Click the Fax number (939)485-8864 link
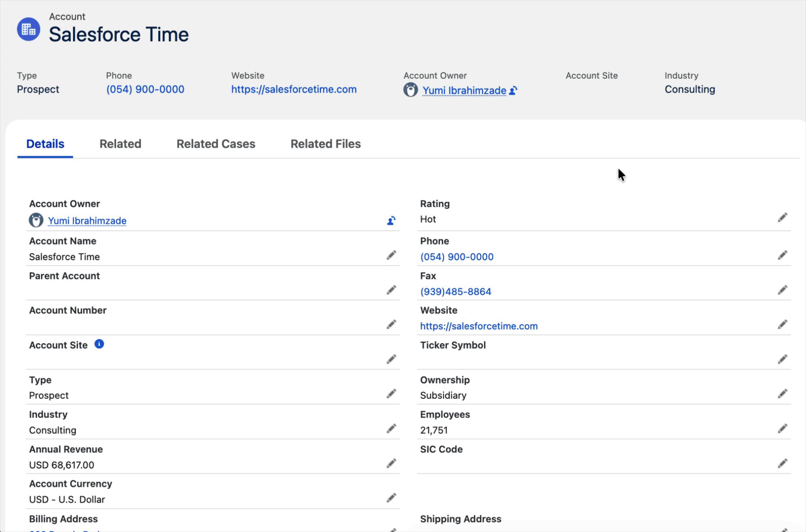Screen dimensions: 806x532 pyautogui.click(x=455, y=292)
